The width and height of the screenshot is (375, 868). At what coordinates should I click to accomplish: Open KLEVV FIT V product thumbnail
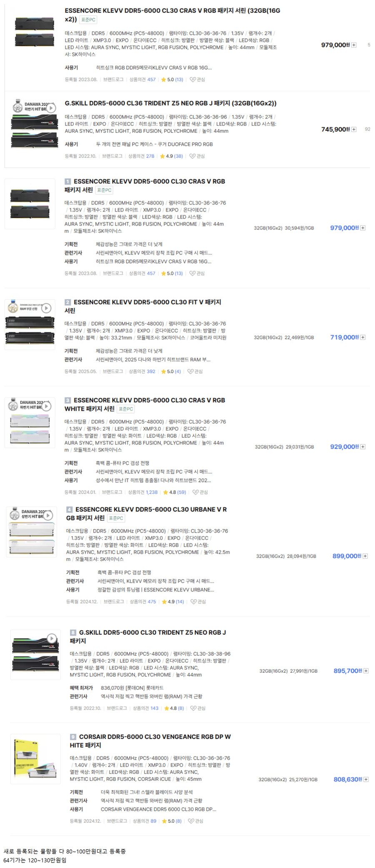30,324
